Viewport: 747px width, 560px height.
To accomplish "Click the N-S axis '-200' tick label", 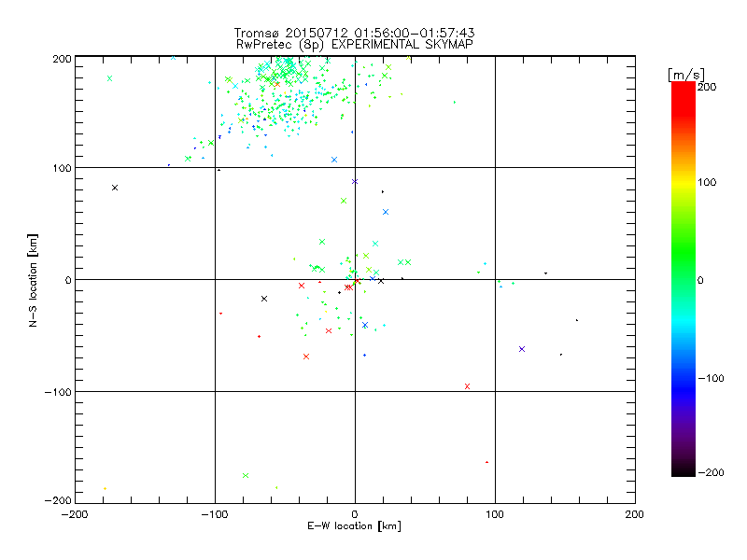I will pos(58,500).
